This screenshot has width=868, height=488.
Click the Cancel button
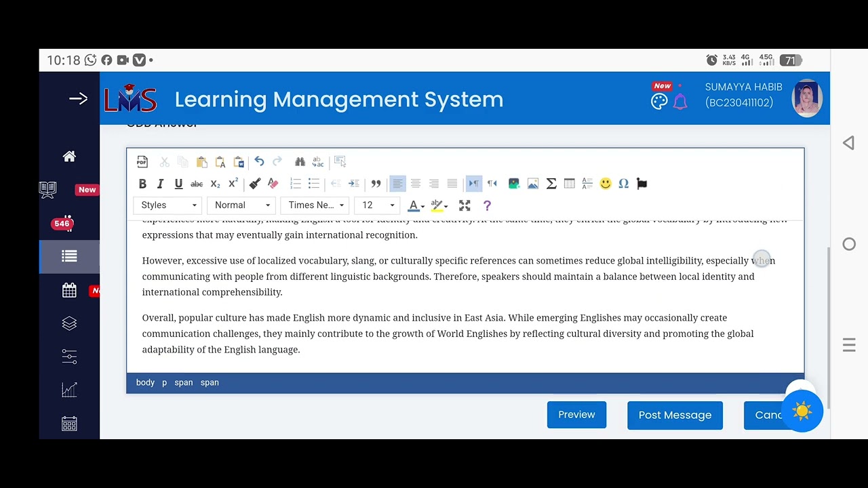pyautogui.click(x=766, y=415)
